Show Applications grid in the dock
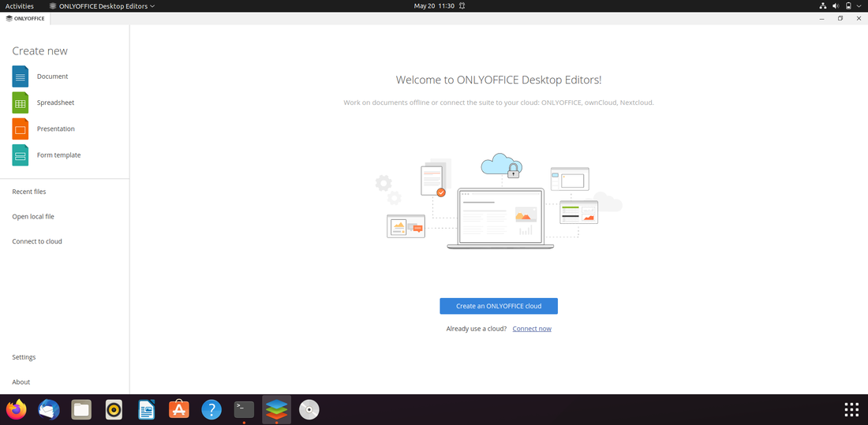This screenshot has height=425, width=868. tap(851, 409)
